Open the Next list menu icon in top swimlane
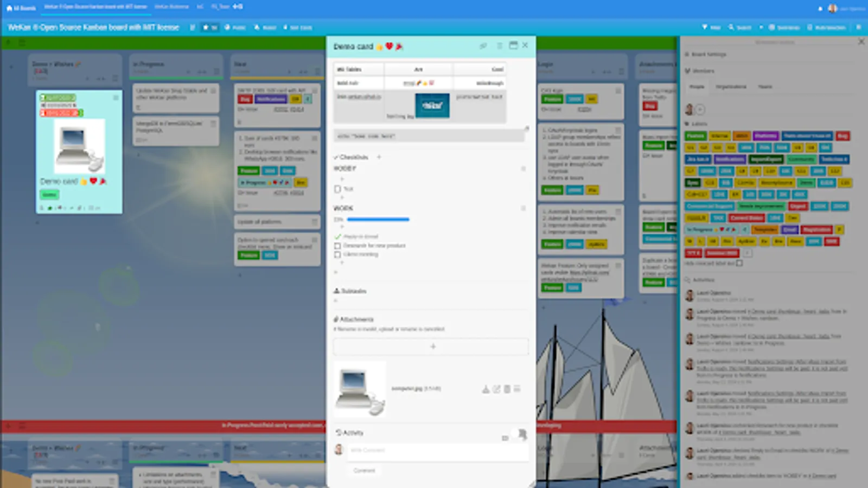The height and width of the screenshot is (488, 868). pos(316,72)
